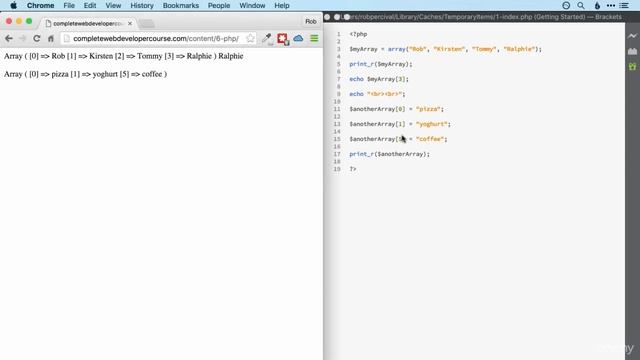Open the People menu

219,5
